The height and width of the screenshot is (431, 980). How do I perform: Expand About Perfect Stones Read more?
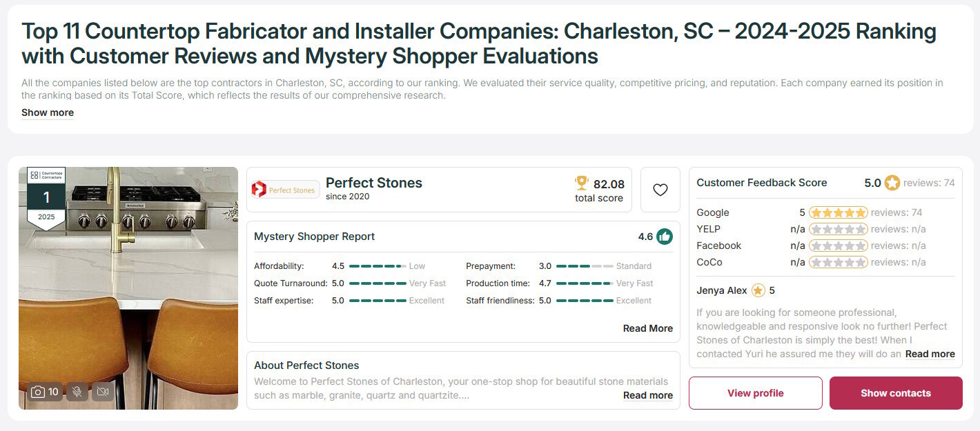point(648,395)
